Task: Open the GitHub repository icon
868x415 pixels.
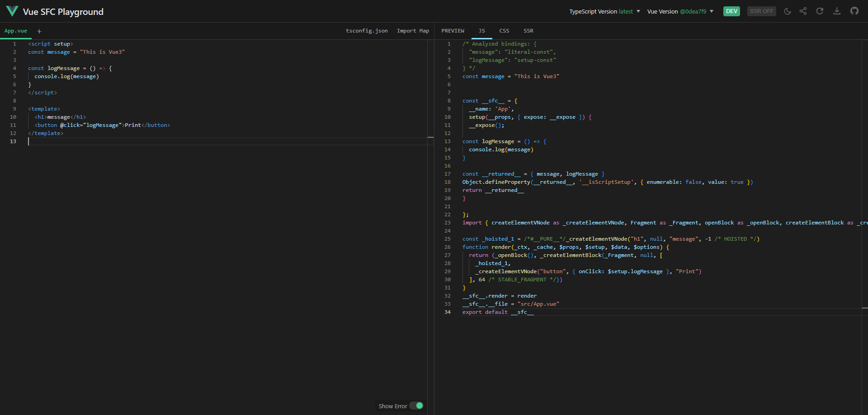Action: click(854, 11)
